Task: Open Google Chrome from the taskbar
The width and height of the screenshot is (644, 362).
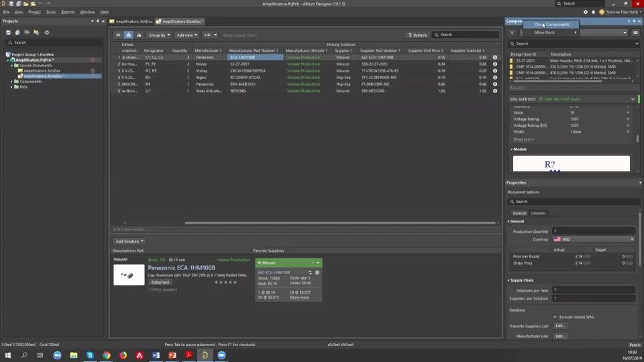Action: point(107,355)
